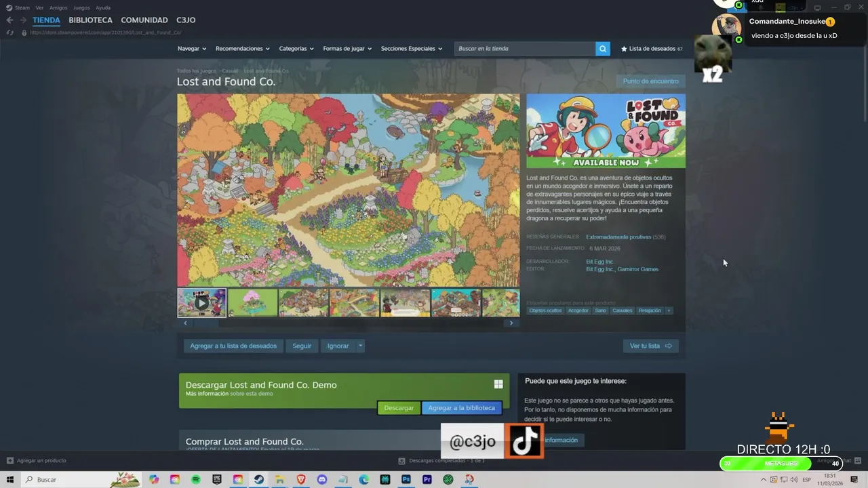Switch to the COMUNIDAD tab
The height and width of the screenshot is (488, 868).
pyautogui.click(x=144, y=20)
